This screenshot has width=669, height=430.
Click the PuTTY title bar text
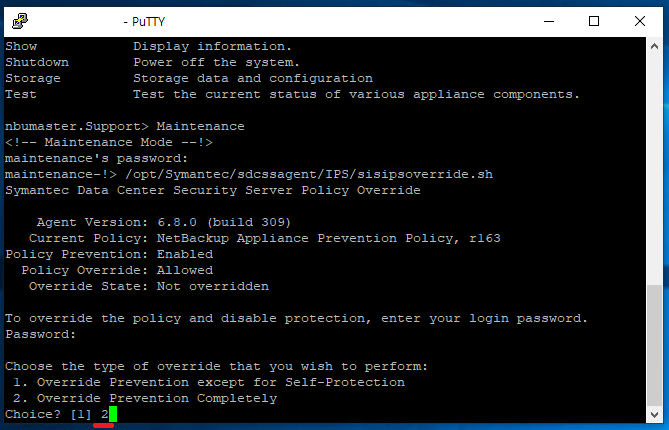pyautogui.click(x=144, y=22)
